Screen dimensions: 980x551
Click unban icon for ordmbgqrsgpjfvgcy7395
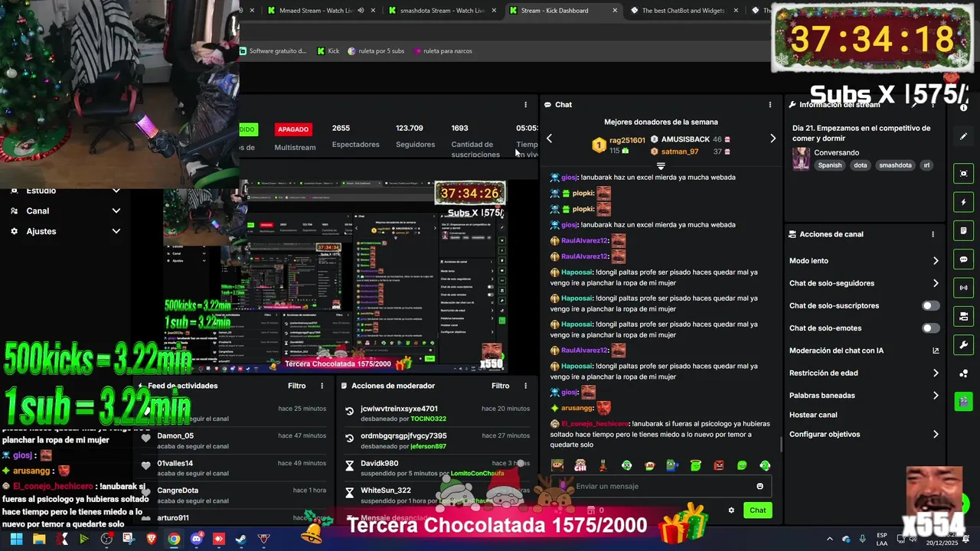coord(350,439)
